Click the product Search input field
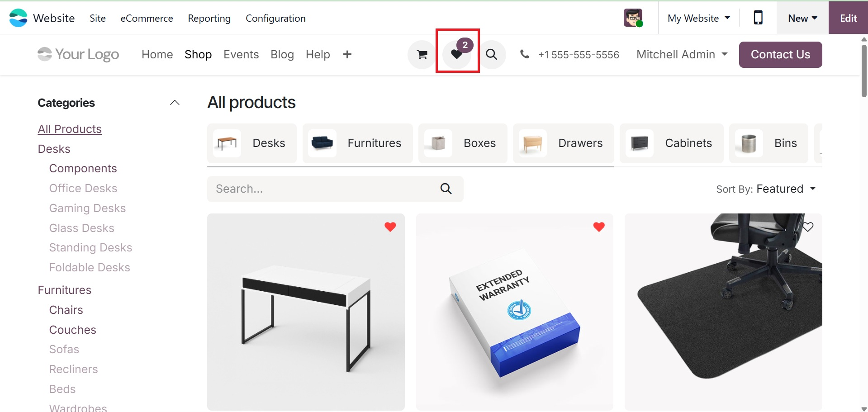 coord(323,189)
